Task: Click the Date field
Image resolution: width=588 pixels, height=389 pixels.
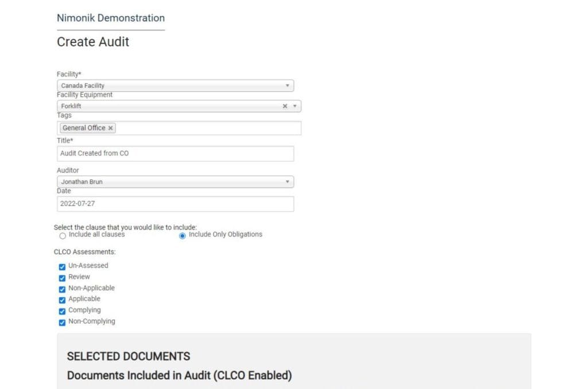Action: click(175, 204)
